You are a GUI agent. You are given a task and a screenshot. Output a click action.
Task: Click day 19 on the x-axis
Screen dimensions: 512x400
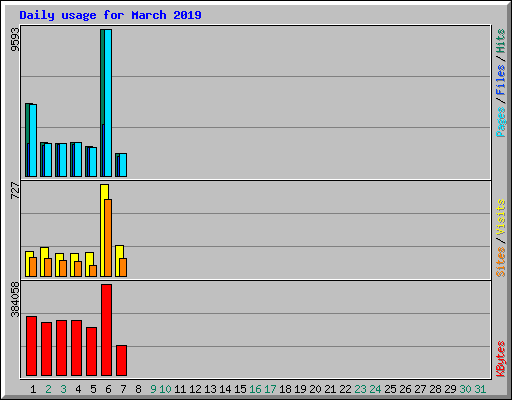[300, 389]
